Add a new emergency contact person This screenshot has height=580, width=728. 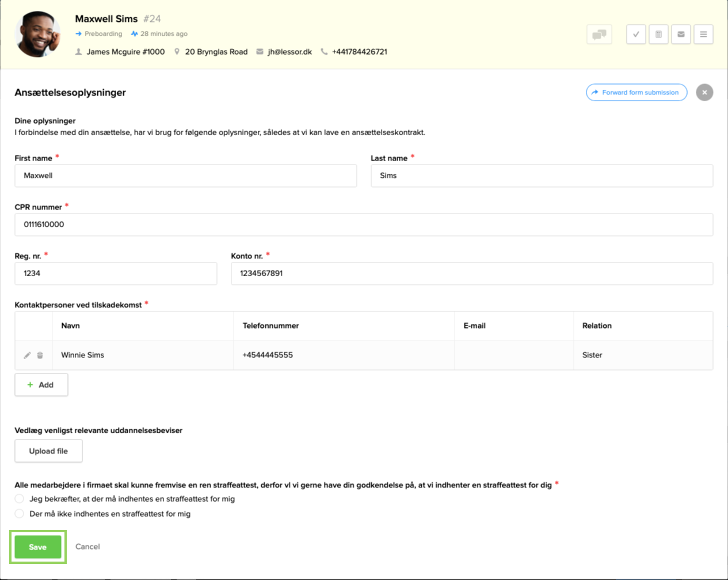pyautogui.click(x=41, y=384)
